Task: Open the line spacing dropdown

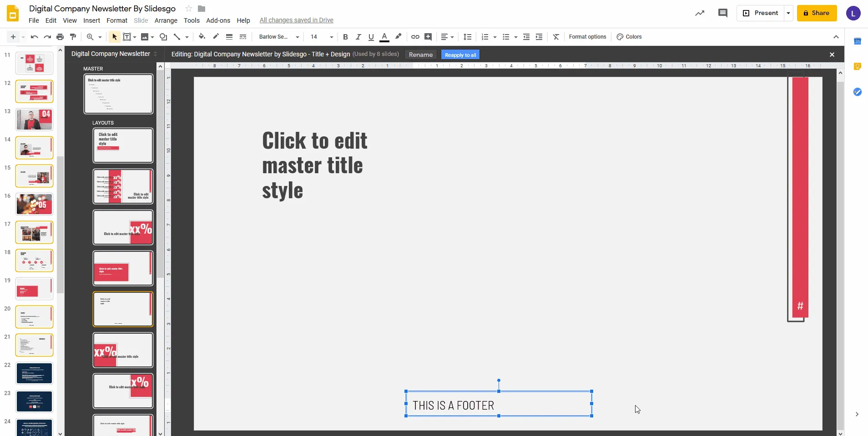Action: click(x=467, y=37)
